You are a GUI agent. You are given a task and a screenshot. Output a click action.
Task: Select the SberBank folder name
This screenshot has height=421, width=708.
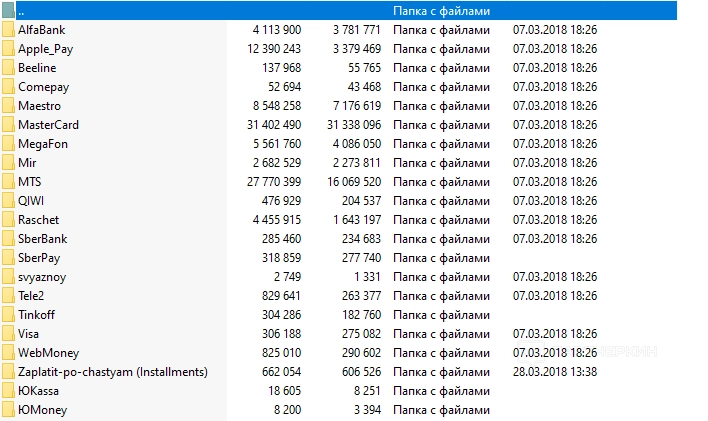(x=42, y=239)
